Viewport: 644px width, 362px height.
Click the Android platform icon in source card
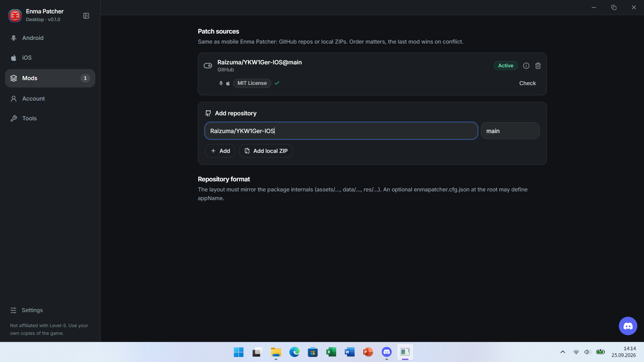point(221,83)
